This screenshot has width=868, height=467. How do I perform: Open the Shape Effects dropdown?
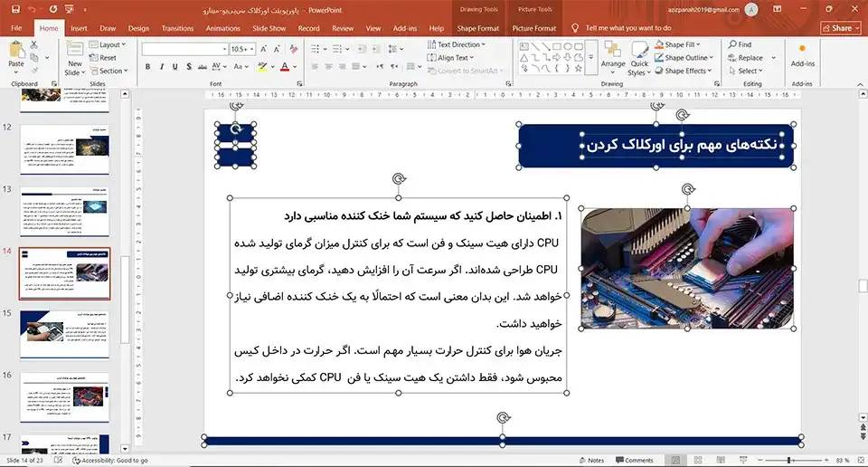684,71
